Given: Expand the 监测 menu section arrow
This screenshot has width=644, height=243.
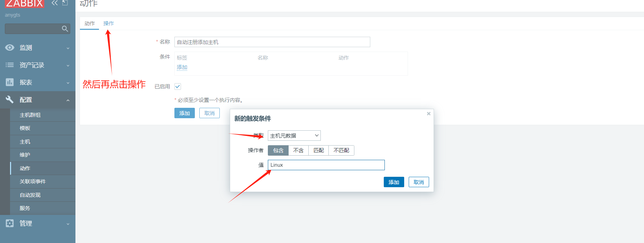Looking at the screenshot, I should [68, 48].
